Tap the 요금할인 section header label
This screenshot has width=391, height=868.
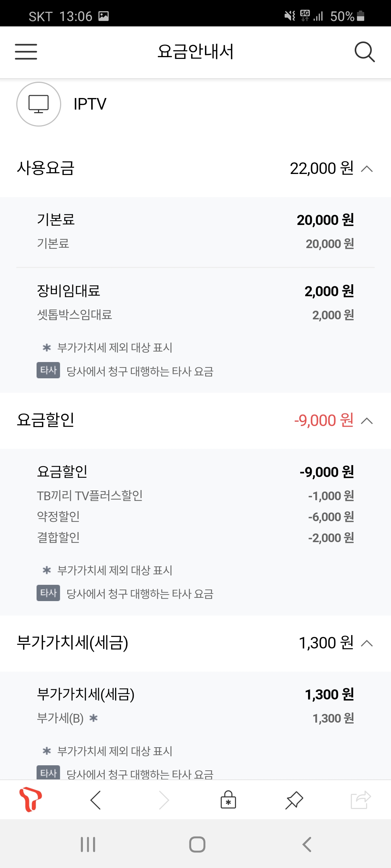46,420
